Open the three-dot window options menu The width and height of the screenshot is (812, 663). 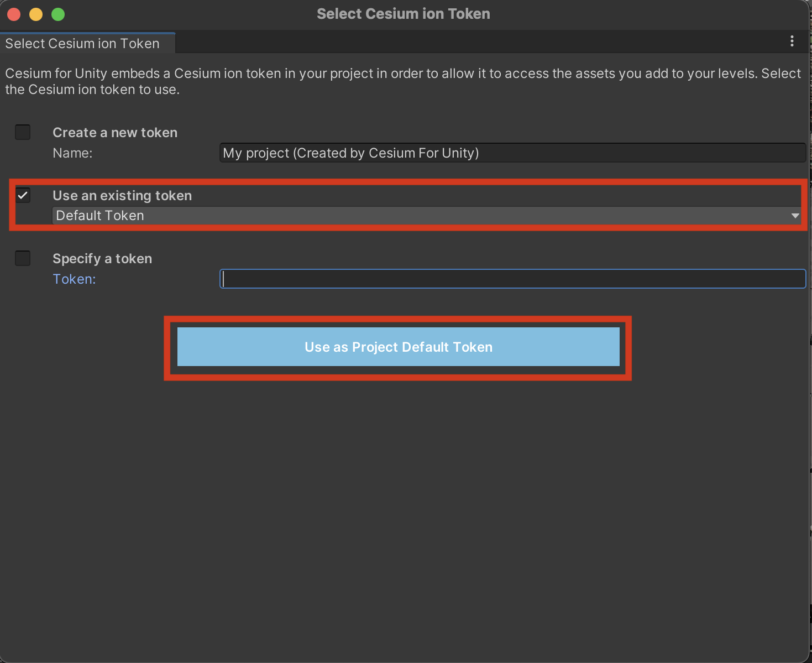coord(792,41)
